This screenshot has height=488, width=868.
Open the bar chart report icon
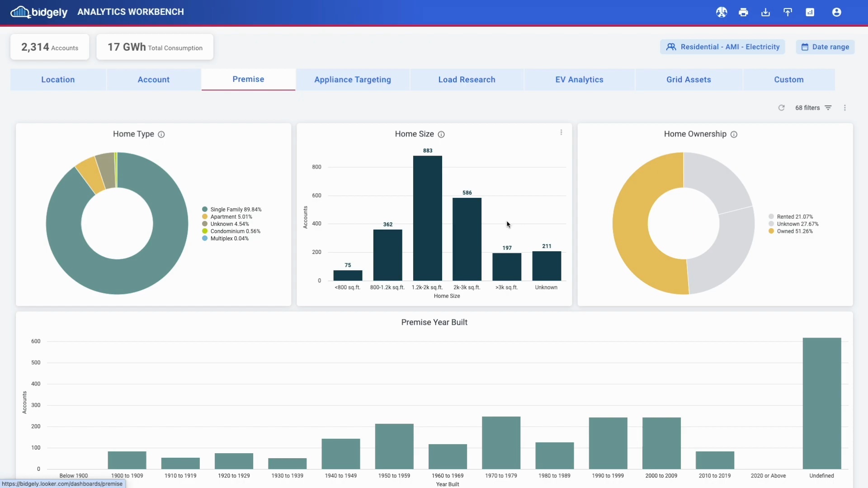(x=810, y=12)
